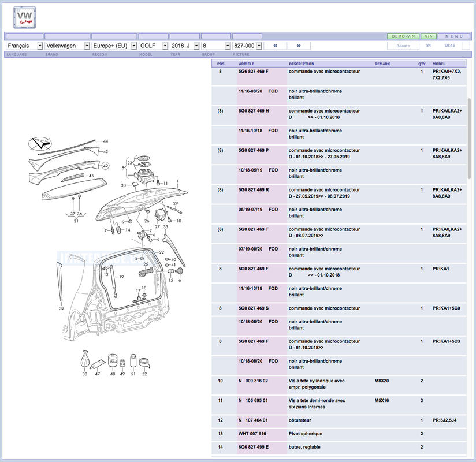Click part number 32 trim strip label
Image resolution: width=476 pixels, height=462 pixels.
(x=62, y=308)
